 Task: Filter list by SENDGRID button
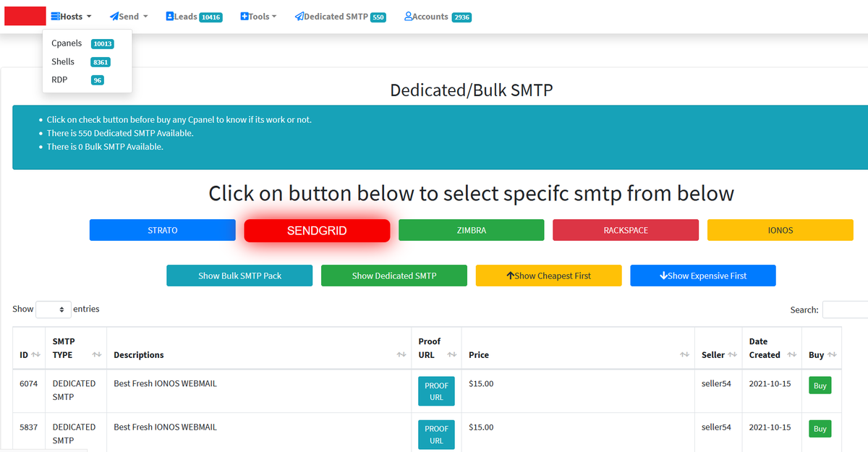[x=317, y=231]
